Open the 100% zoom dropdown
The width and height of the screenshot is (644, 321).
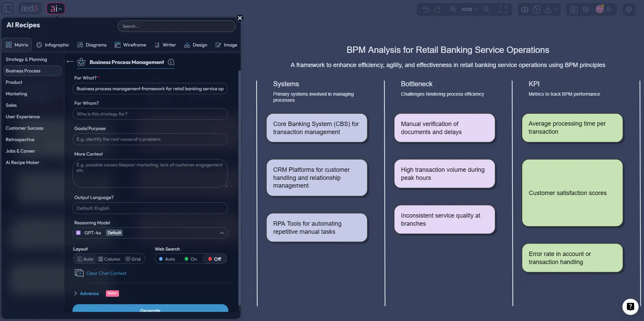click(x=468, y=9)
